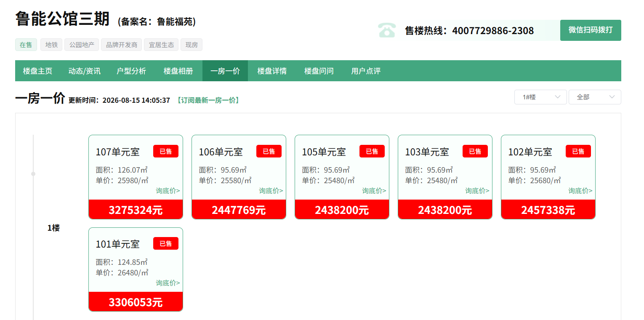This screenshot has height=320, width=644.
Task: Click the 1楼 timeline dot marker
Action: click(x=33, y=174)
